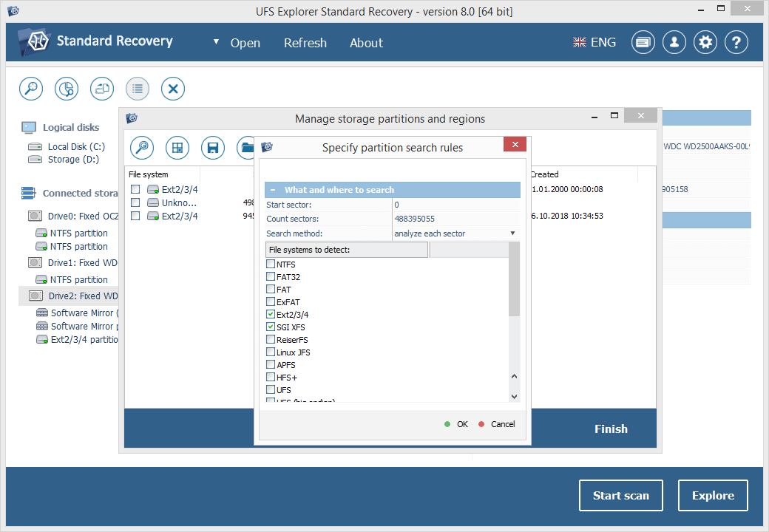Click Finish in Manage partitions dialog

[x=611, y=429]
